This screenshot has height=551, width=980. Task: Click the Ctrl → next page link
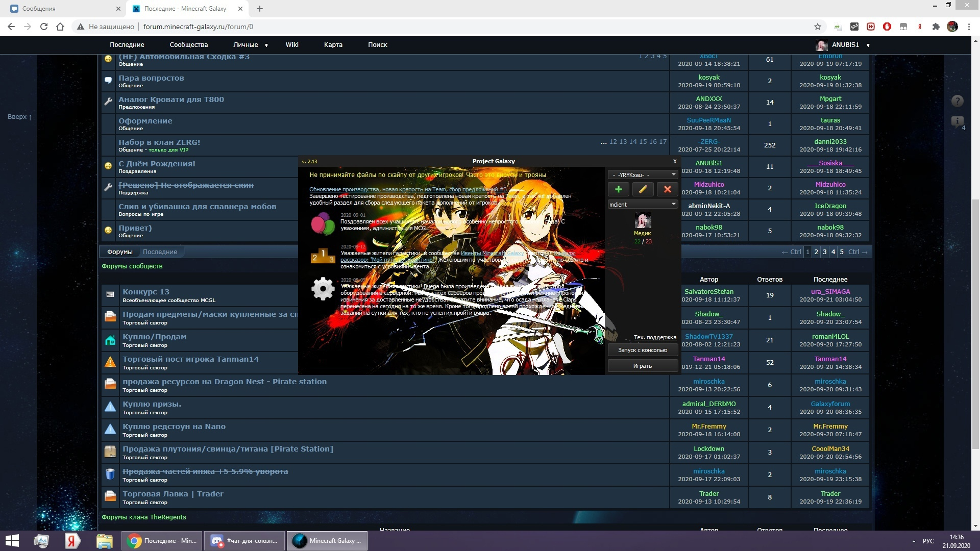(x=858, y=252)
